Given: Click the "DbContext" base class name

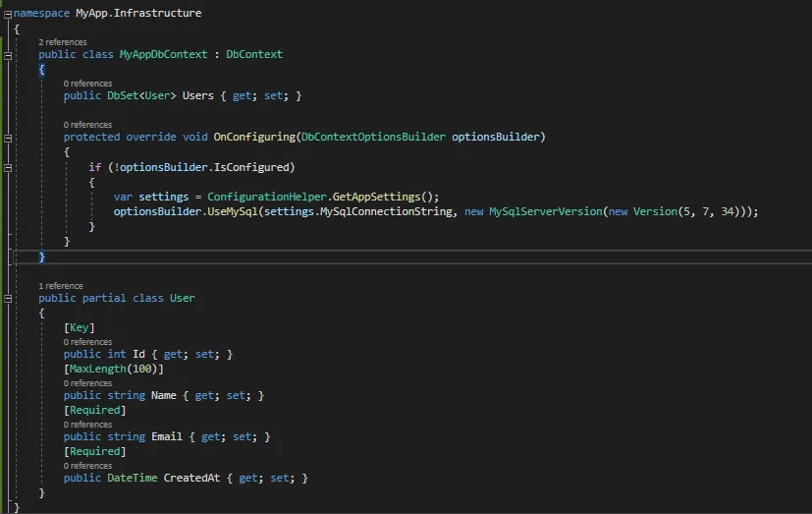Looking at the screenshot, I should tap(254, 54).
